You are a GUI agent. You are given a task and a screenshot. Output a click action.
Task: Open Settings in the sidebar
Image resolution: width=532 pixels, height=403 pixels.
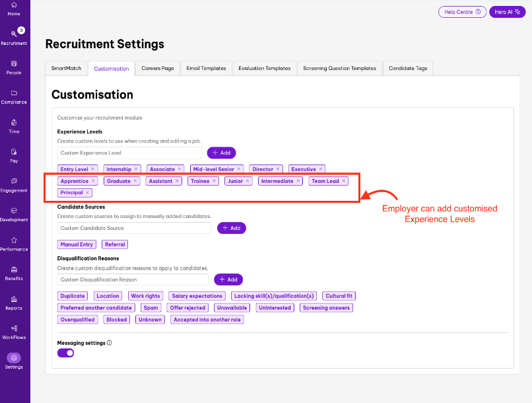pos(14,361)
